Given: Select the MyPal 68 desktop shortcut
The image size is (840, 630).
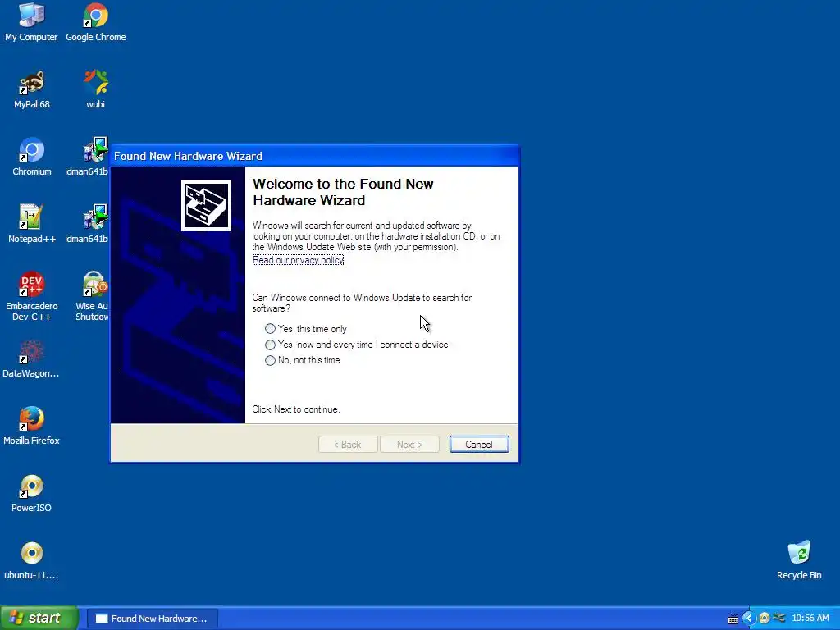Looking at the screenshot, I should [x=32, y=89].
